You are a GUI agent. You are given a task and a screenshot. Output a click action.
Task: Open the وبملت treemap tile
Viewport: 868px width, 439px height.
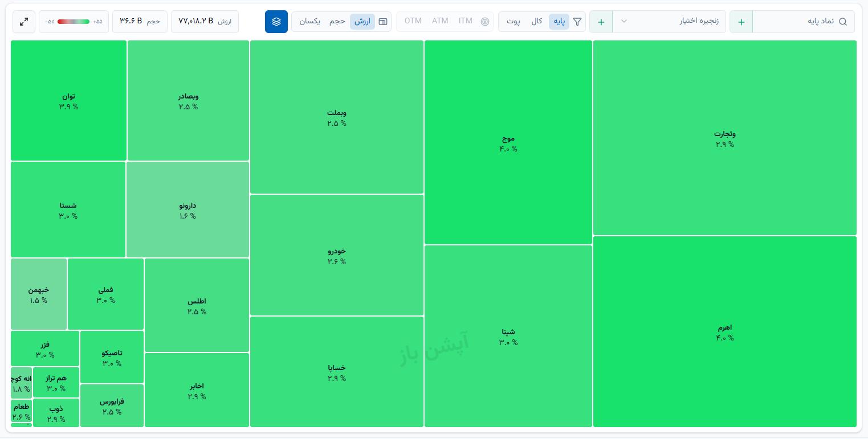337,117
